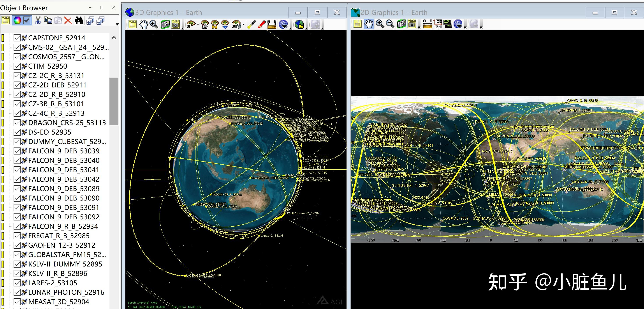Viewport: 644px width, 309px height.
Task: Click the Object Browser float window button
Action: (x=102, y=8)
